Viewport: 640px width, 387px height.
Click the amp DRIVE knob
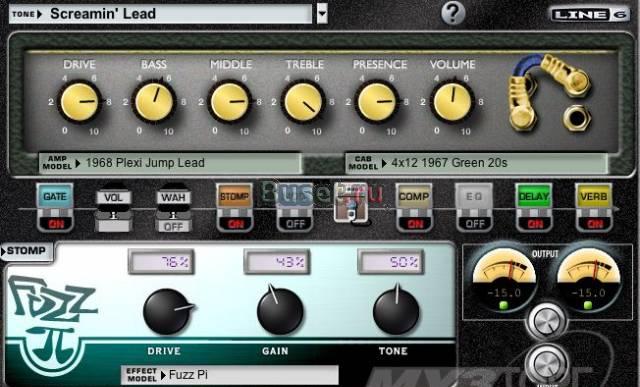tap(80, 102)
